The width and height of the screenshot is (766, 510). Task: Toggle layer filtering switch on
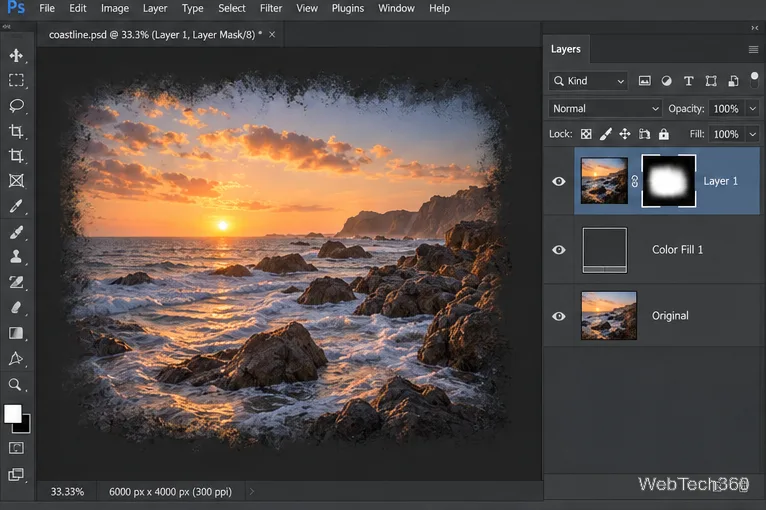pyautogui.click(x=754, y=80)
